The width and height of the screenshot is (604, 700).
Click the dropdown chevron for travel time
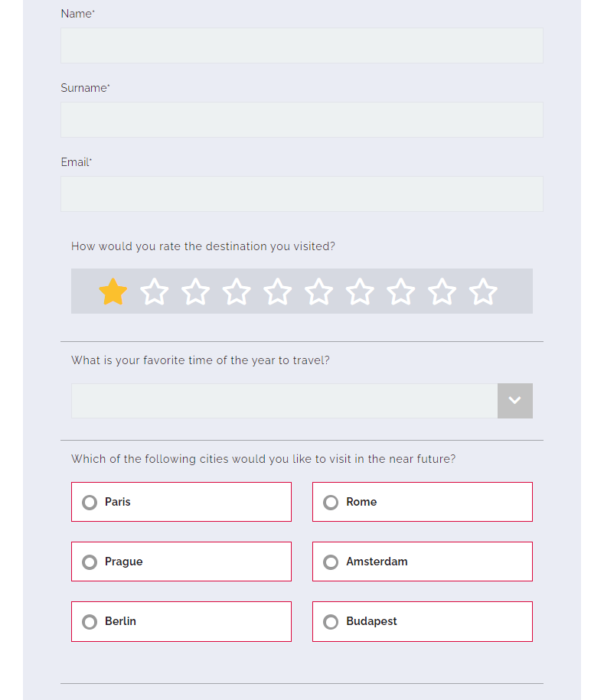tap(514, 400)
